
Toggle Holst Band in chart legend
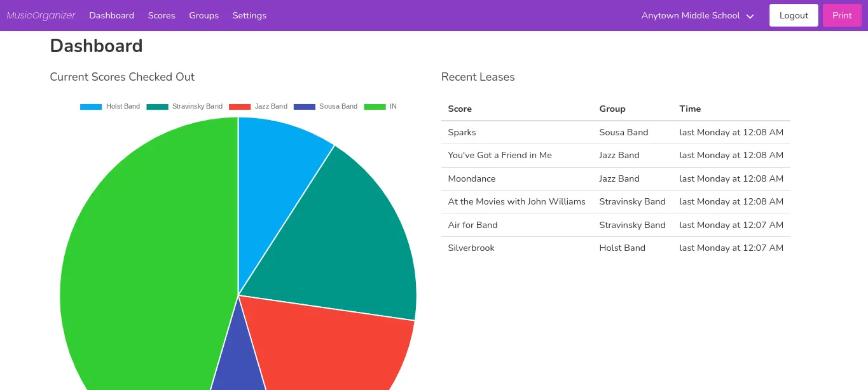pyautogui.click(x=110, y=107)
